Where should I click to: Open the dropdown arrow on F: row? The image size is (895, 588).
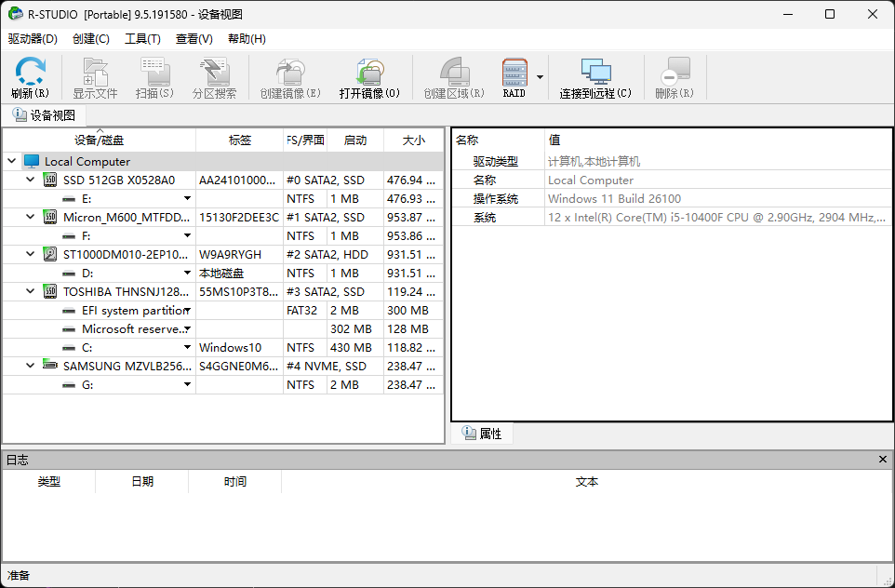click(x=187, y=235)
